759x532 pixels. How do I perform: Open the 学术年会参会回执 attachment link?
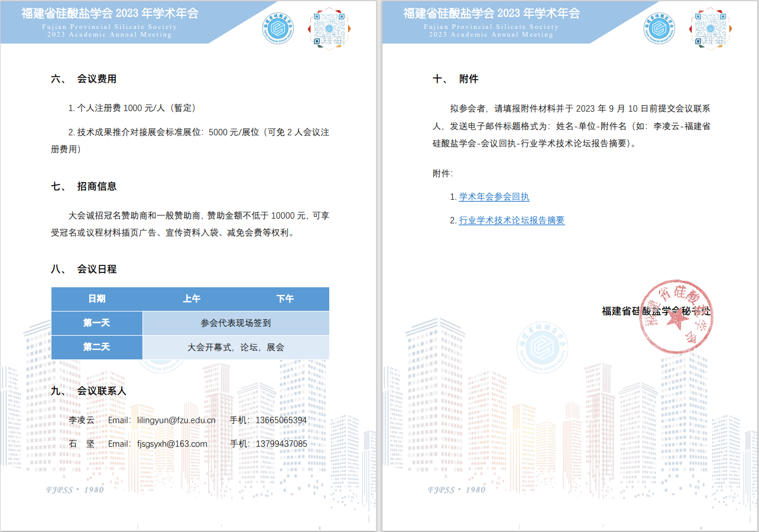click(x=494, y=197)
